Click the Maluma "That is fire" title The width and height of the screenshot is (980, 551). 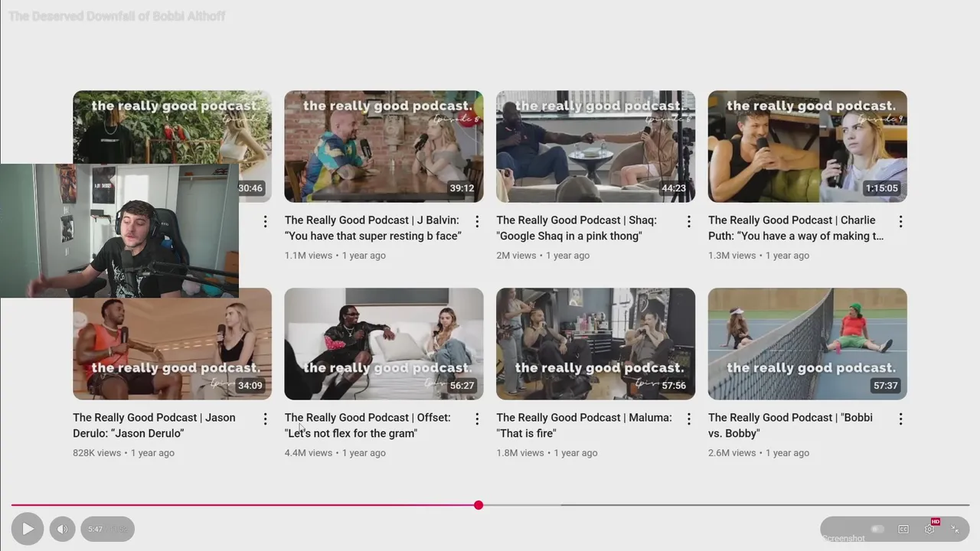coord(584,425)
